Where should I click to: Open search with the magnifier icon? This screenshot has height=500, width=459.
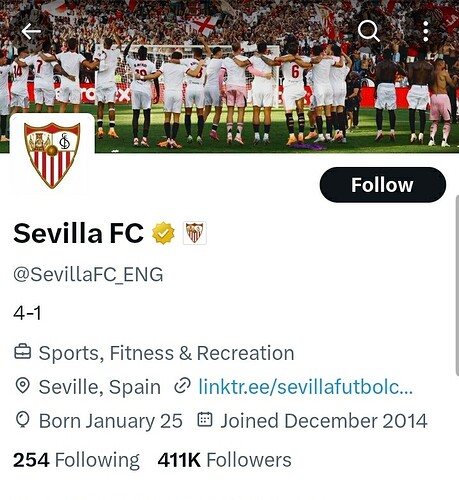coord(368,31)
